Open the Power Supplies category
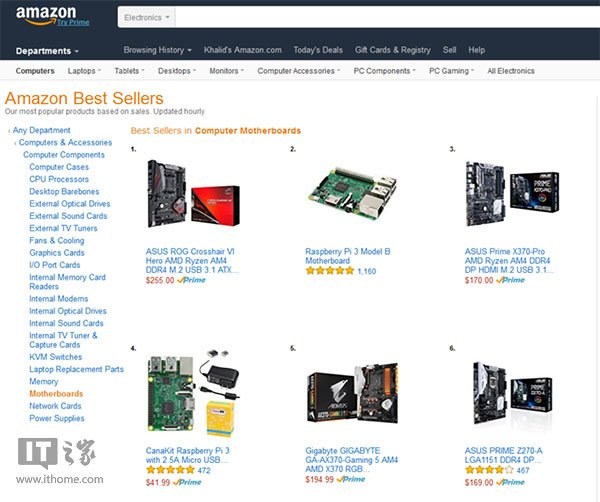The width and height of the screenshot is (600, 502). (x=57, y=418)
